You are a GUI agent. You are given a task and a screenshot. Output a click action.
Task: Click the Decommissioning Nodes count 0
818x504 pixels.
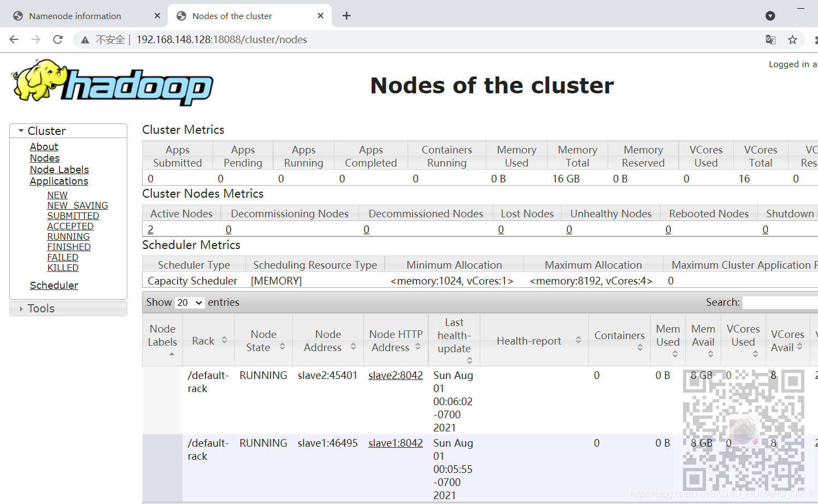[x=228, y=230]
